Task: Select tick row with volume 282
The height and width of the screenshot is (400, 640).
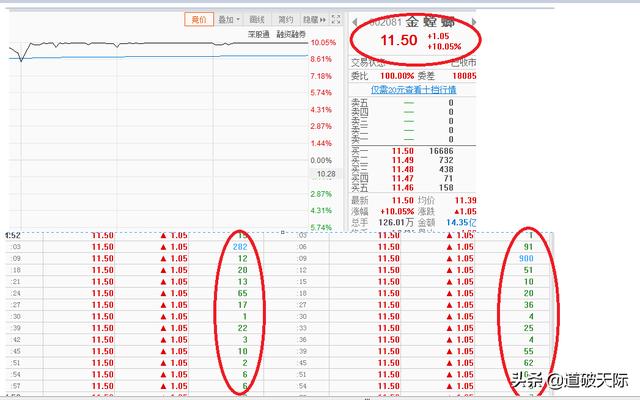Action: pyautogui.click(x=134, y=247)
